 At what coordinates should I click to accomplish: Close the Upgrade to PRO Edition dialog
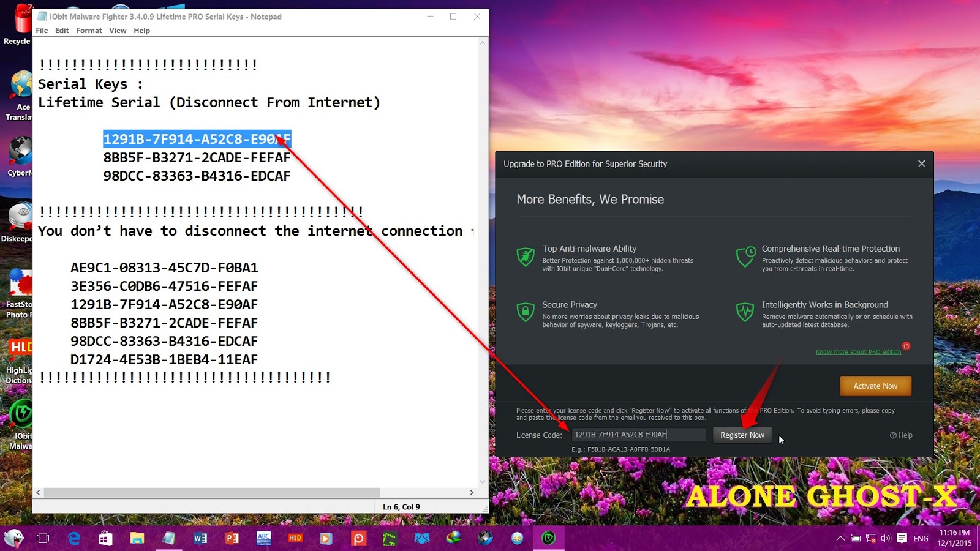pyautogui.click(x=921, y=163)
